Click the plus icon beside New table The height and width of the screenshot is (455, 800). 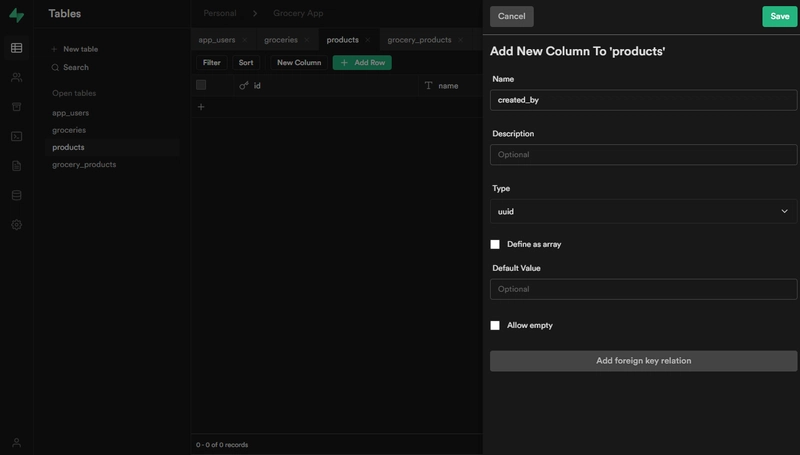pyautogui.click(x=54, y=49)
